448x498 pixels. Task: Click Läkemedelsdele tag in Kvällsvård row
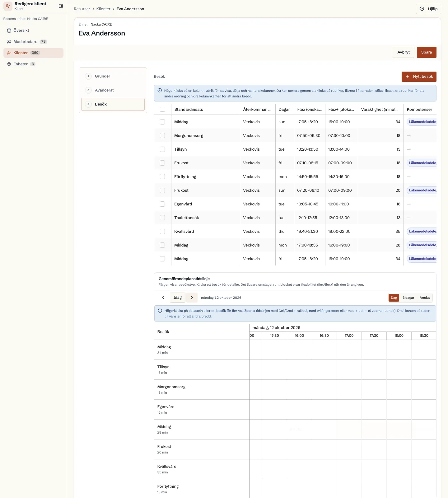pos(422,231)
